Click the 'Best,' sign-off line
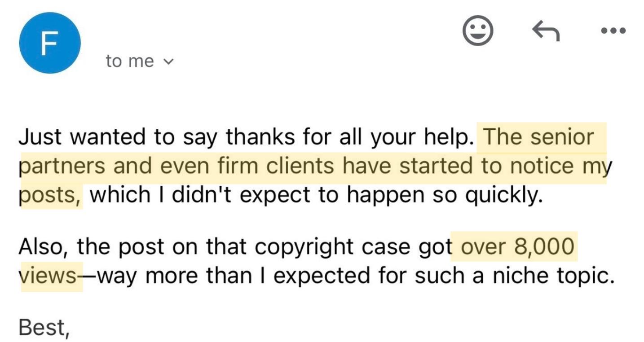Image resolution: width=644 pixels, height=342 pixels. click(x=44, y=328)
